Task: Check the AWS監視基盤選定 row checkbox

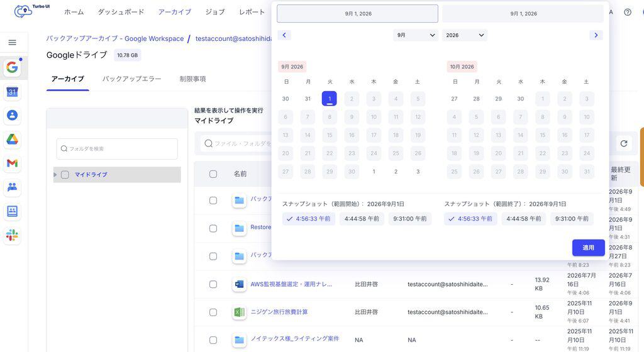Action: coord(213,284)
